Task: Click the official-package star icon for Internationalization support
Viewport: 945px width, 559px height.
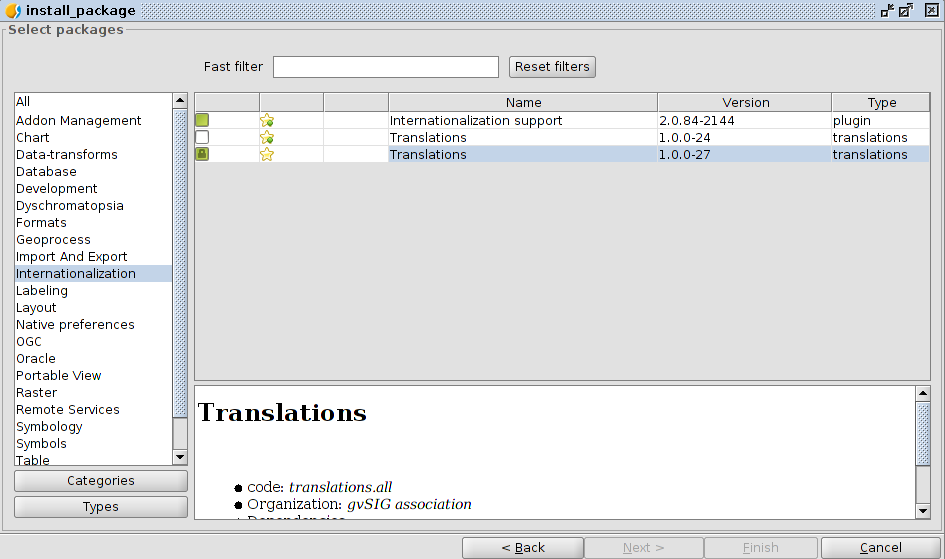Action: pyautogui.click(x=267, y=121)
